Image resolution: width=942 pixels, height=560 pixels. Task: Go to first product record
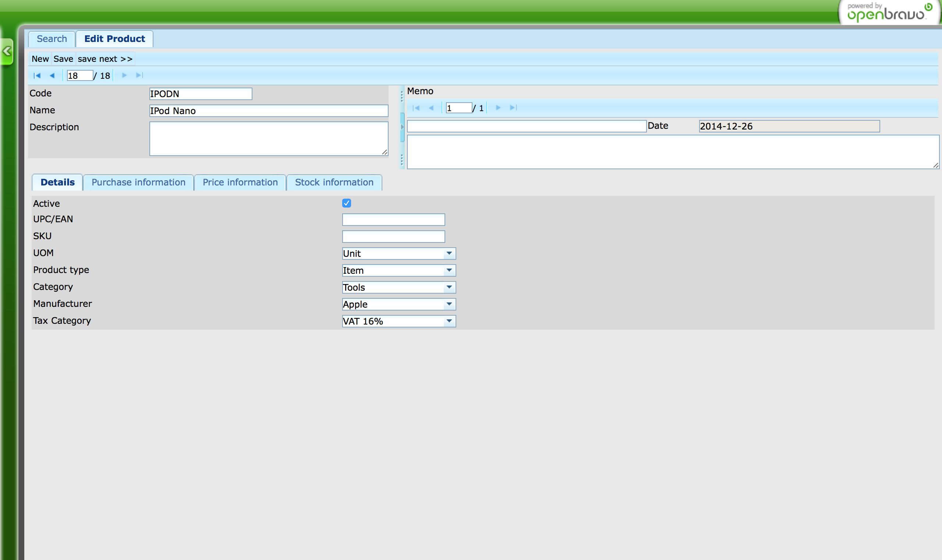[37, 75]
